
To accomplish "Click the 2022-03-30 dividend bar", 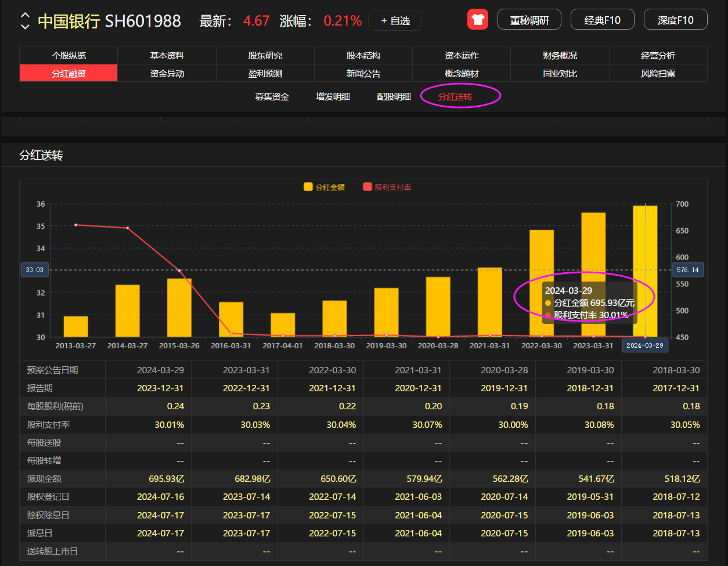I will pos(542,283).
